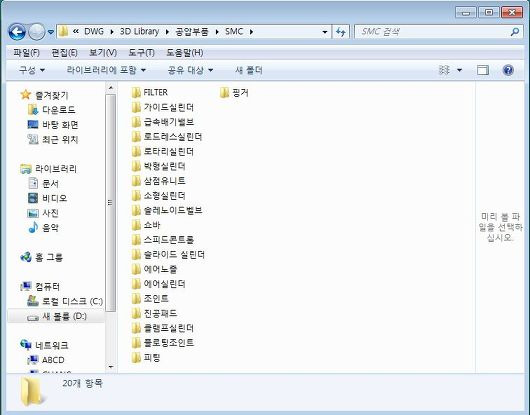Select the 슬라이드 실린더 folder icon
530x415 pixels.
[136, 254]
